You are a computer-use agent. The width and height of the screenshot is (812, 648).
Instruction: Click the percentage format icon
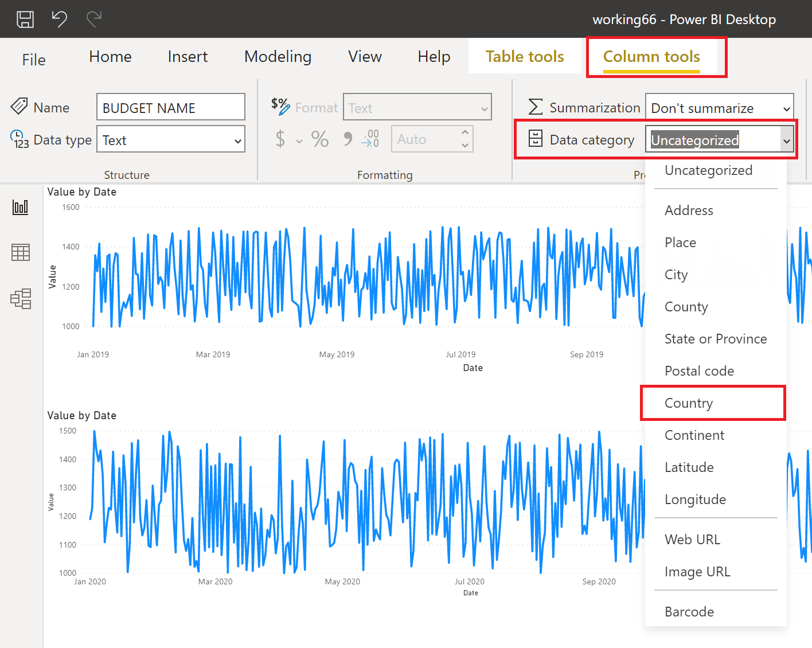320,139
